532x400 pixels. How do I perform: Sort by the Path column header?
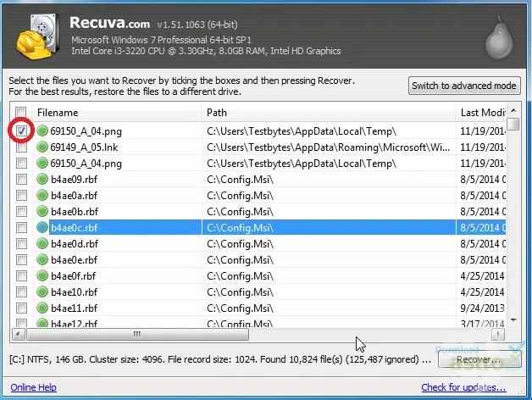click(x=329, y=113)
